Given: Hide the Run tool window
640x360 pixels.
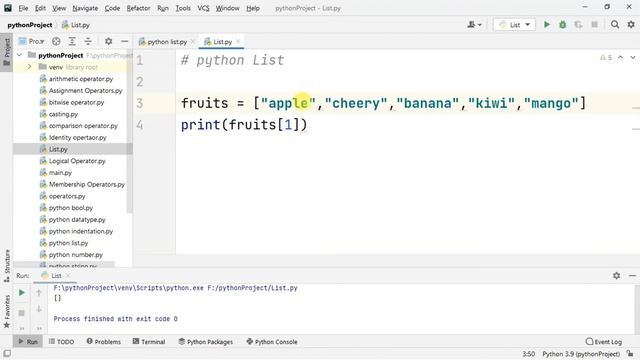Looking at the screenshot, I should point(632,276).
